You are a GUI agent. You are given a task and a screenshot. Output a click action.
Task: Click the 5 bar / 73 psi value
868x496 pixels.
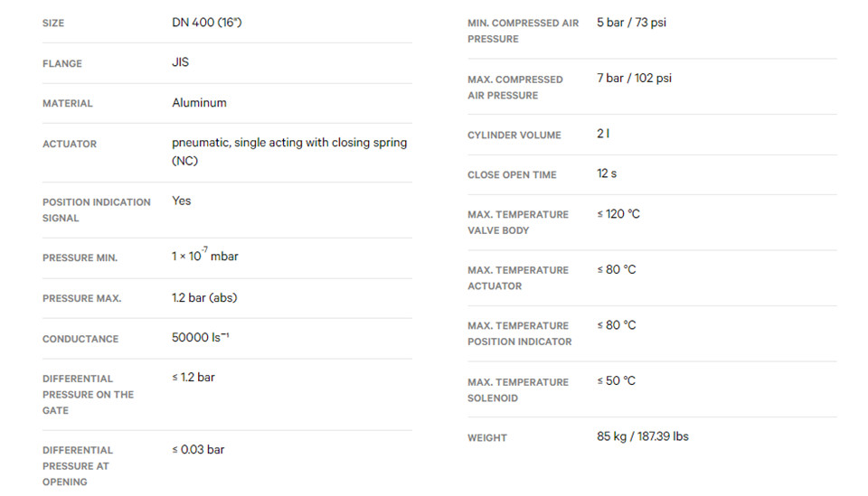[x=631, y=23]
